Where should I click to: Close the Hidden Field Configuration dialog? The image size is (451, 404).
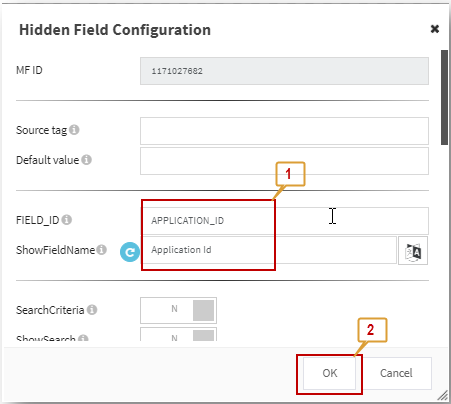435,29
